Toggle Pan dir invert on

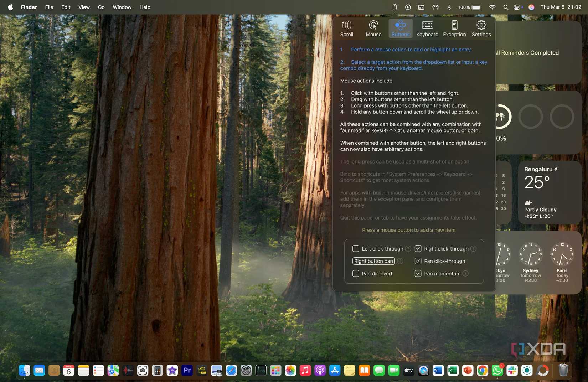click(355, 273)
